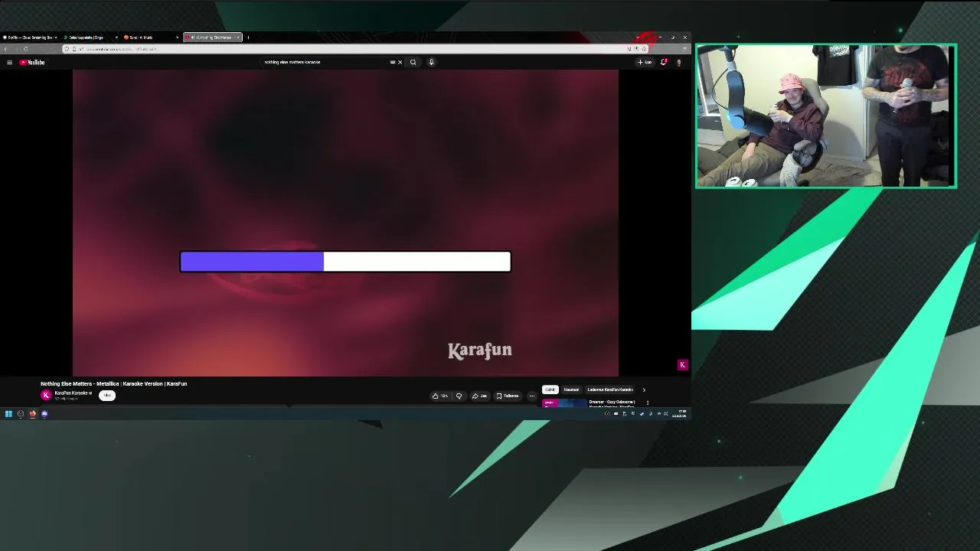This screenshot has height=551, width=980.
Task: Open the Firefox taskbar icon
Action: tap(32, 414)
